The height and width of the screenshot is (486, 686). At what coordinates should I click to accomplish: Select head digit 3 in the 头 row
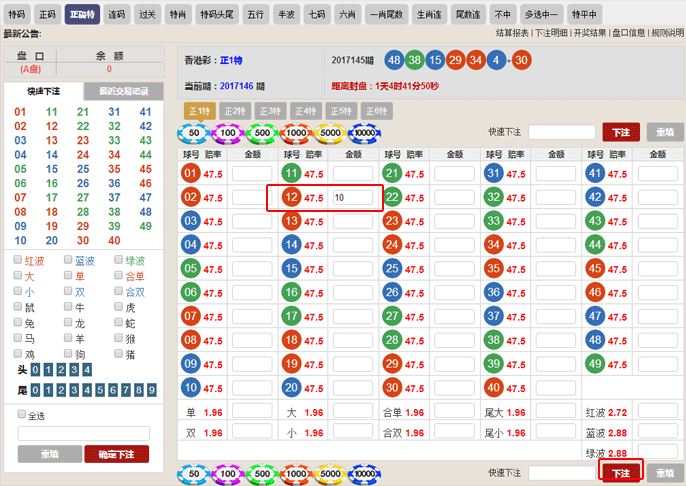click(x=73, y=370)
